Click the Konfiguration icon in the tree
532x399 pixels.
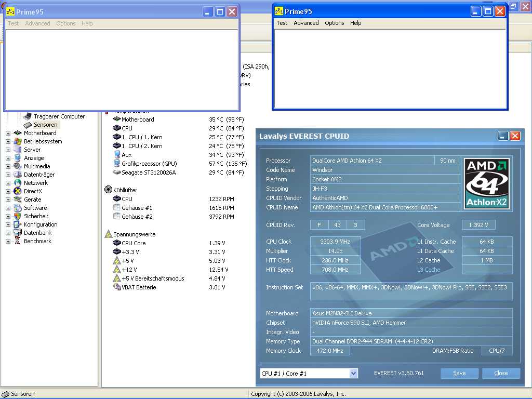tap(18, 224)
